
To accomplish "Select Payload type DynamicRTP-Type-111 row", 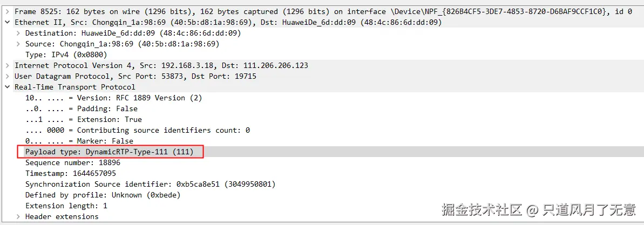I will [109, 152].
